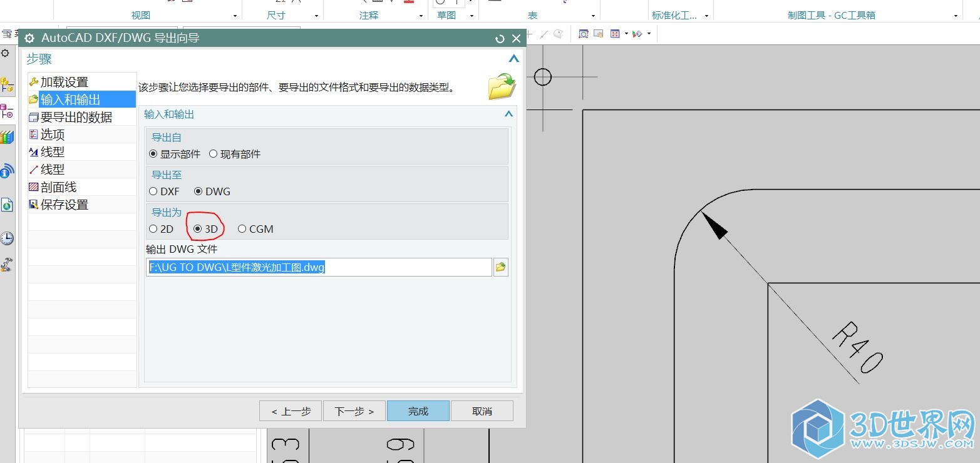
Task: Open the Roles sidebar icon with hammer
Action: tap(7, 265)
